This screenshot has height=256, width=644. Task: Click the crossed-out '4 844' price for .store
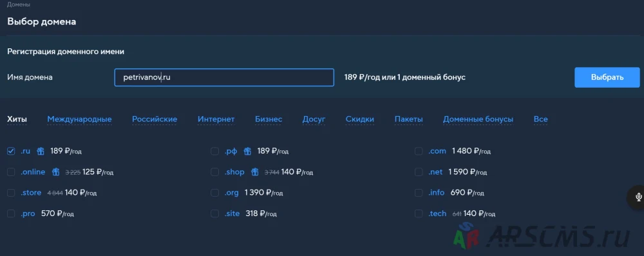point(55,193)
